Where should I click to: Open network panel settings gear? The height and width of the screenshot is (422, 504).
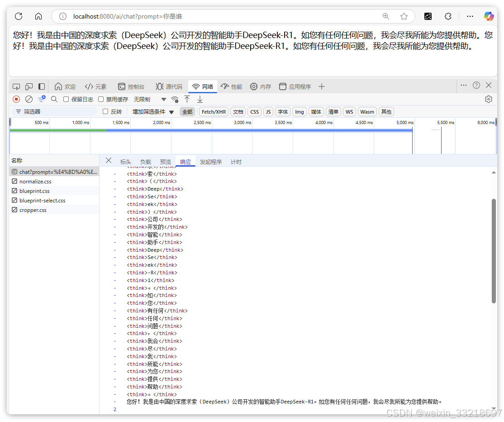point(489,100)
